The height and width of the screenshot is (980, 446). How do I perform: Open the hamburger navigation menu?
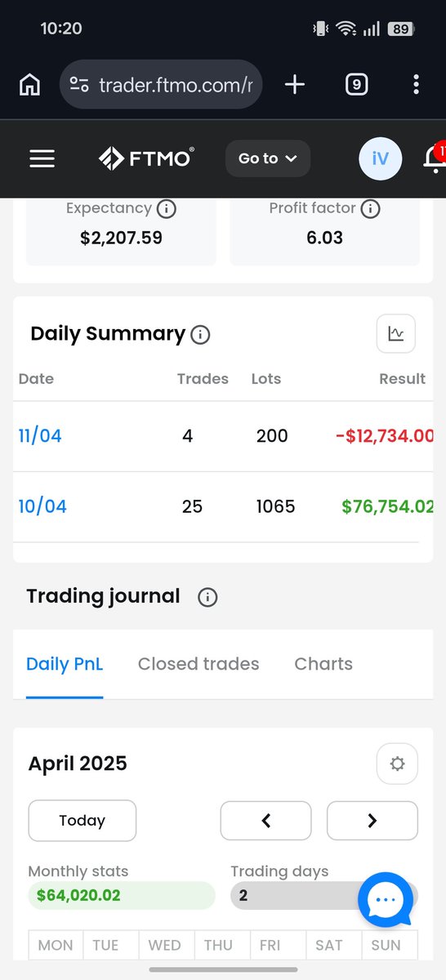[42, 158]
